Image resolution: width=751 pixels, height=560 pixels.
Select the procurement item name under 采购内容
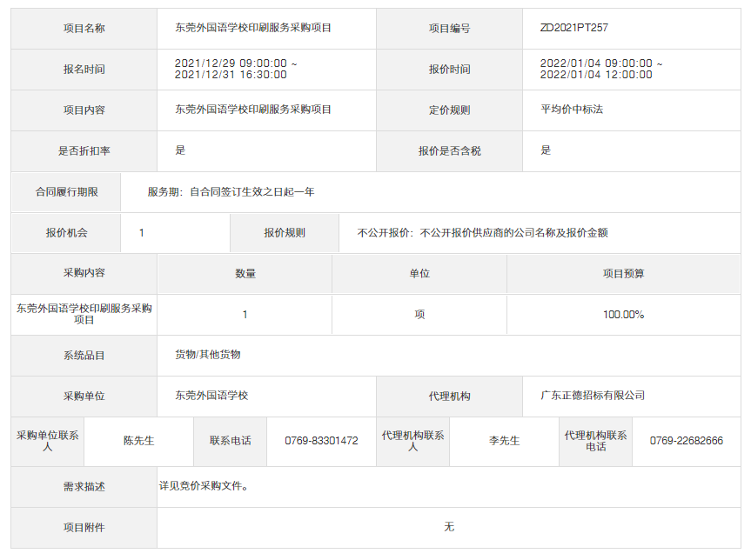tap(84, 314)
